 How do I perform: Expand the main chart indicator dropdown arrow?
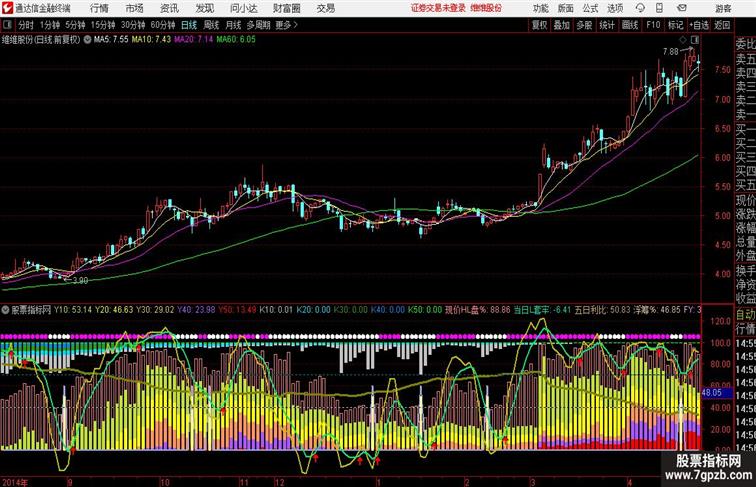click(87, 40)
